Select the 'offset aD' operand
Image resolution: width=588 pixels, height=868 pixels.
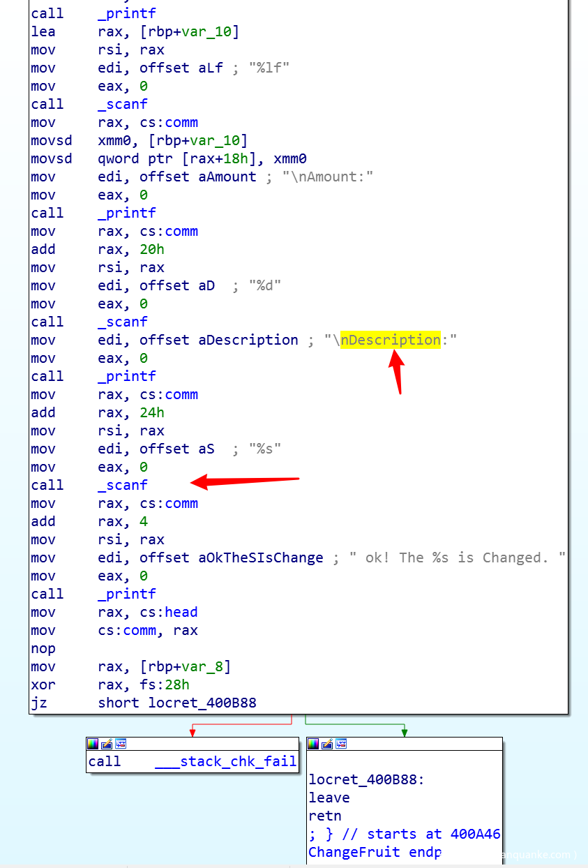177,285
